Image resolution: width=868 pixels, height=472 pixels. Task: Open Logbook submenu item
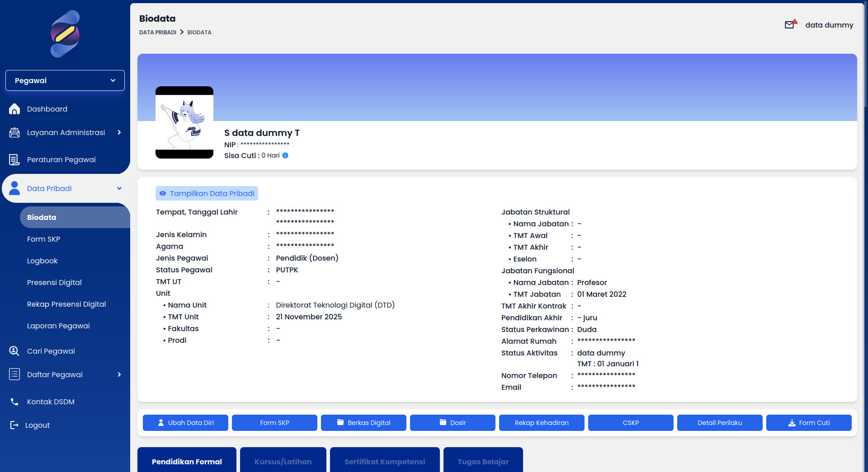pos(42,261)
